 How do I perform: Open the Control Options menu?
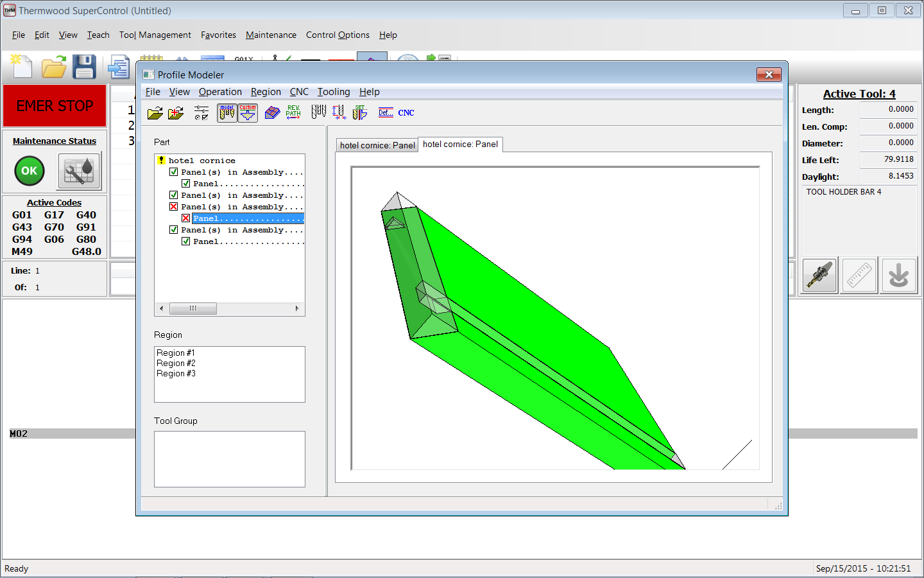[x=338, y=35]
